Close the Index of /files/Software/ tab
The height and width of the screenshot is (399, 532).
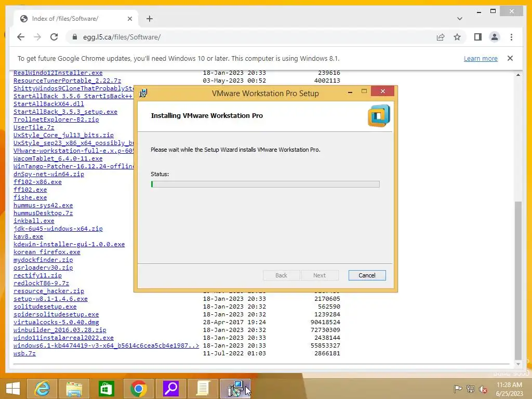click(x=129, y=19)
